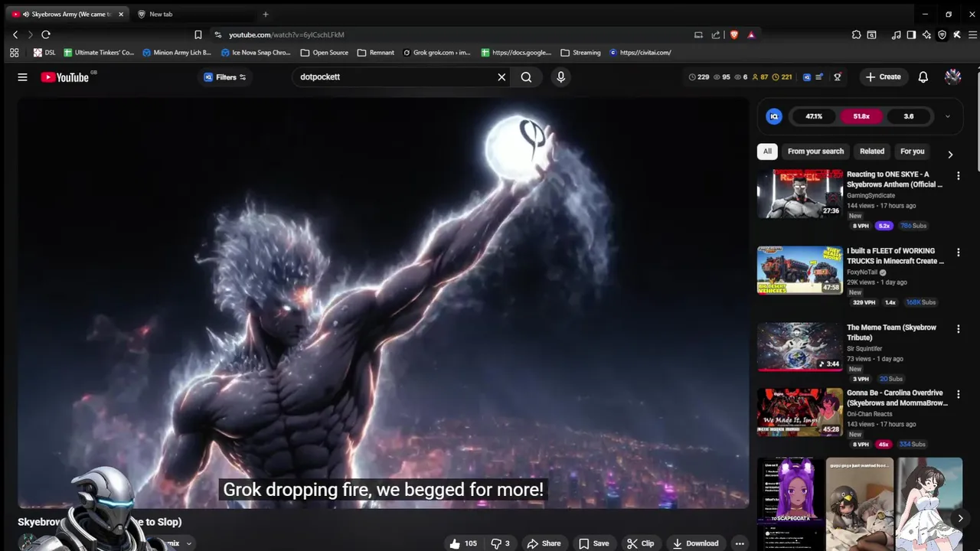Open options for The Meme Team video
The image size is (980, 551).
click(x=958, y=329)
